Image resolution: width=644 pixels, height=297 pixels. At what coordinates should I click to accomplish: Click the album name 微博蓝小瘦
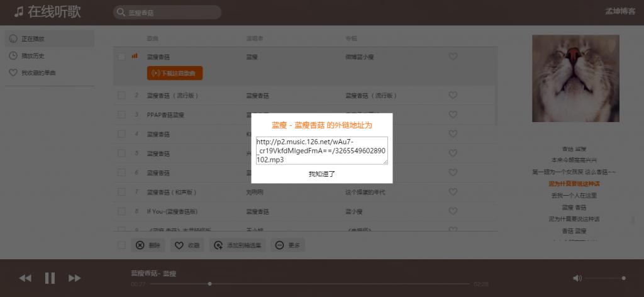point(359,57)
